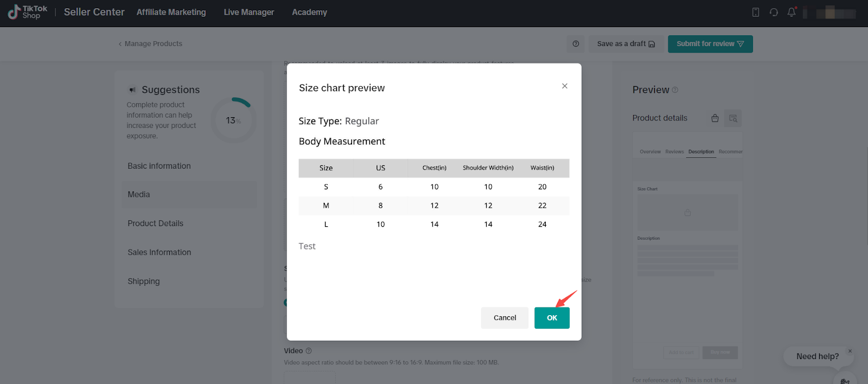Select shopping bag preview icon

pos(715,118)
